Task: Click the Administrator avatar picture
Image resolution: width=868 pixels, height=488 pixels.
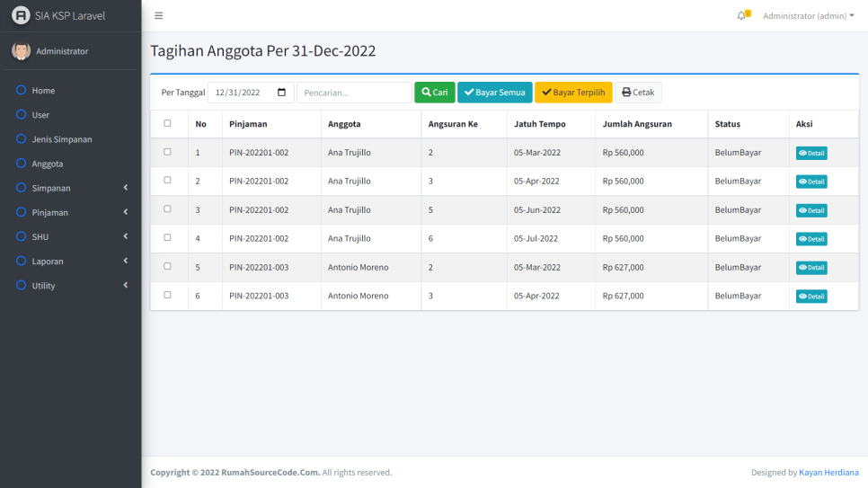Action: point(21,51)
